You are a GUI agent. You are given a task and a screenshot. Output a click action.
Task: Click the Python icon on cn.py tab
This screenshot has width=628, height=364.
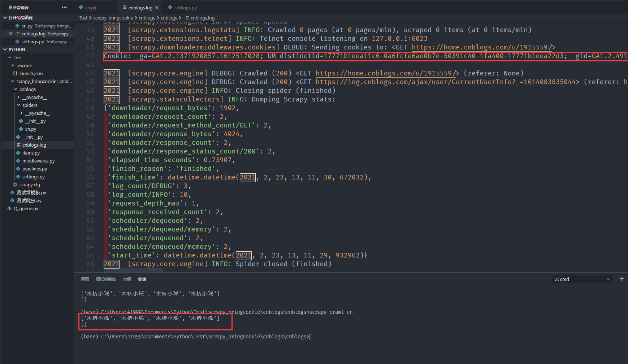click(81, 8)
